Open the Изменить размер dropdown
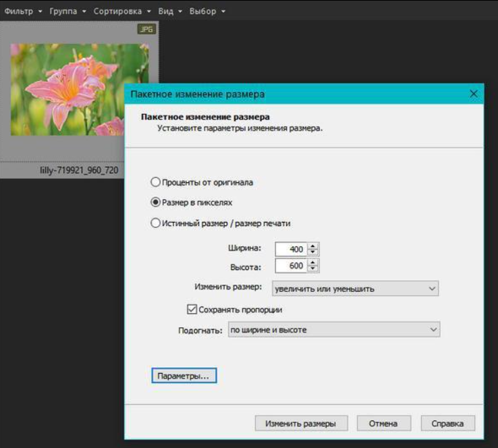The width and height of the screenshot is (498, 448). [x=355, y=289]
